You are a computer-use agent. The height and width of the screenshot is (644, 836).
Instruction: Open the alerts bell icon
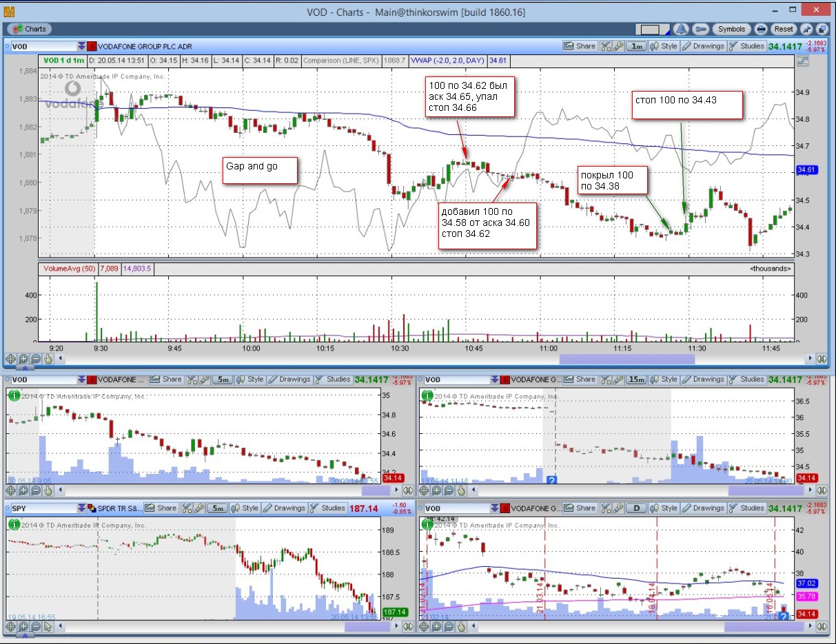tap(681, 29)
